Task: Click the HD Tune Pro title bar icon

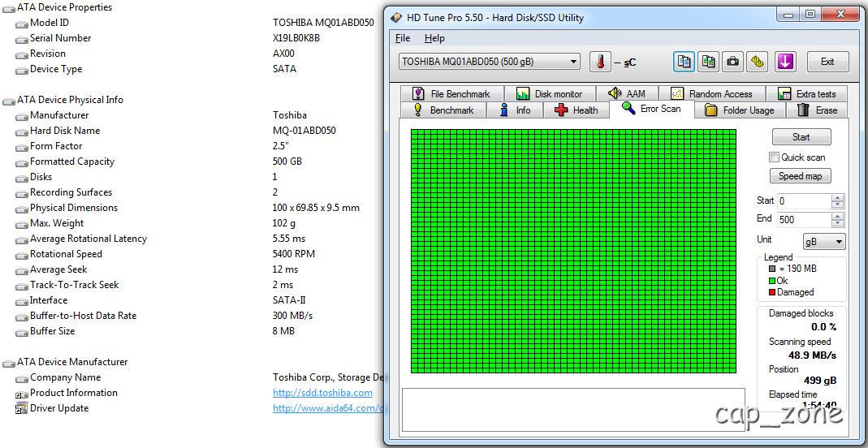Action: [x=396, y=18]
